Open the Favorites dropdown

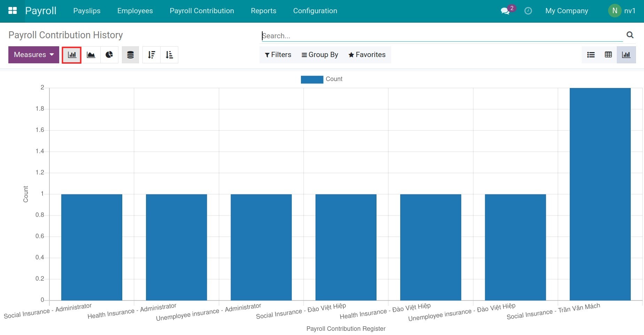pyautogui.click(x=366, y=55)
